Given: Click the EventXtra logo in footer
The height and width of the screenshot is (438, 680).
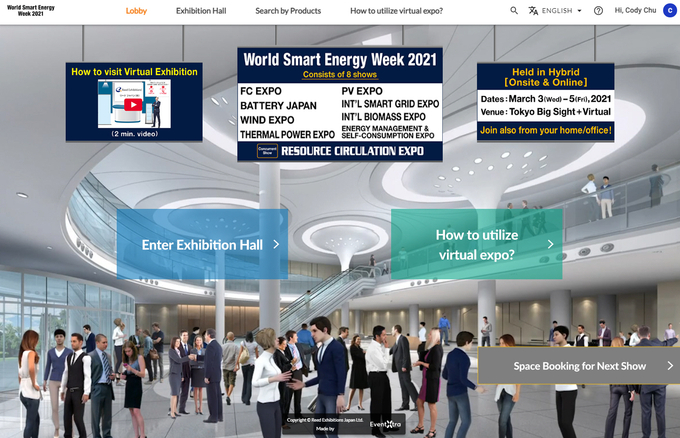Looking at the screenshot, I should [x=385, y=424].
